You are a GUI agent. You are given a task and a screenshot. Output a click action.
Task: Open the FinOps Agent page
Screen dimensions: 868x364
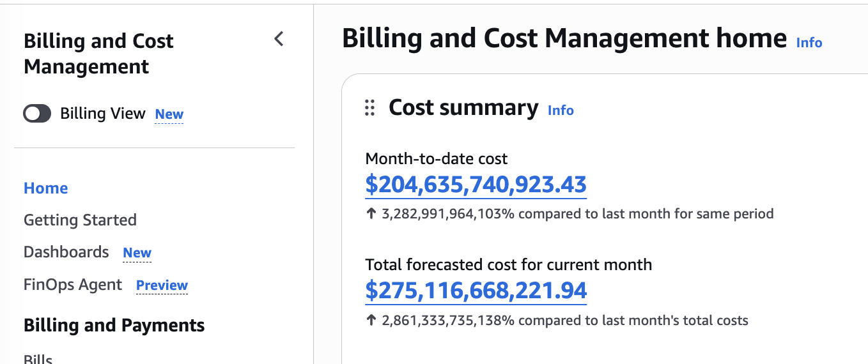[73, 285]
